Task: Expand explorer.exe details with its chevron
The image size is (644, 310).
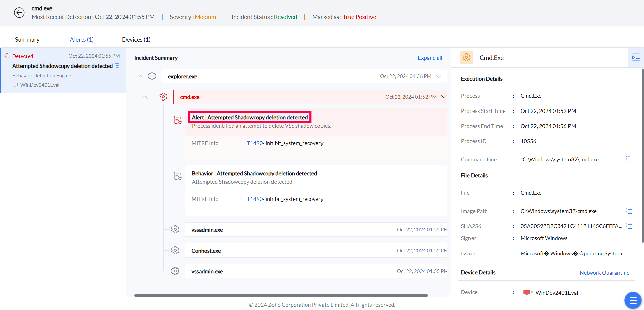Action: [439, 76]
